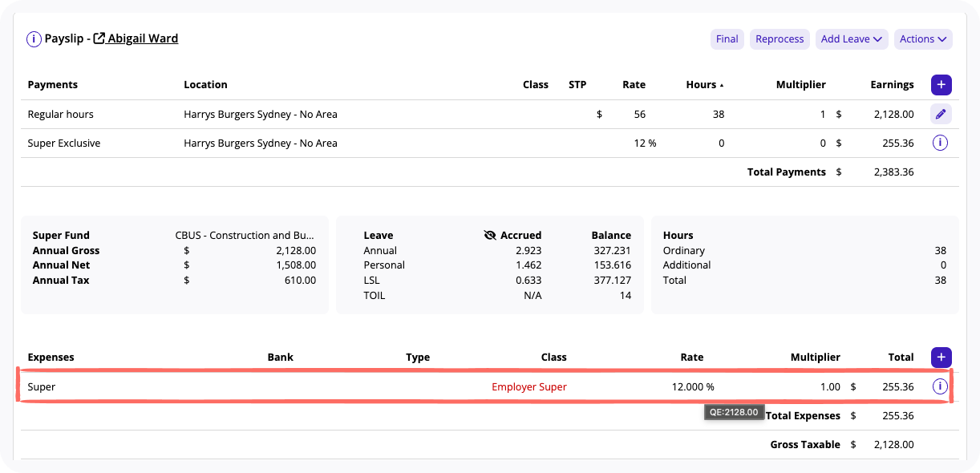Viewport: 980px width, 473px height.
Task: Toggle the Accrued visibility eye icon
Action: click(x=491, y=235)
